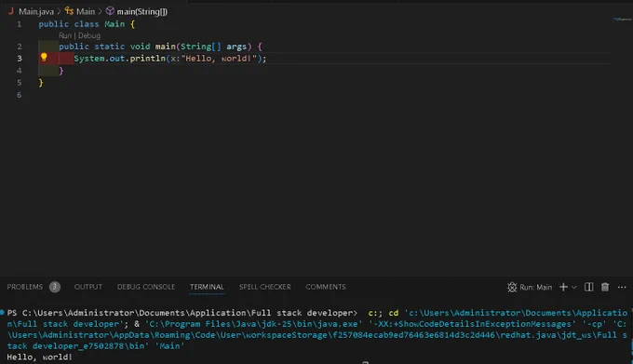Click Debug code lens above main

click(x=89, y=35)
